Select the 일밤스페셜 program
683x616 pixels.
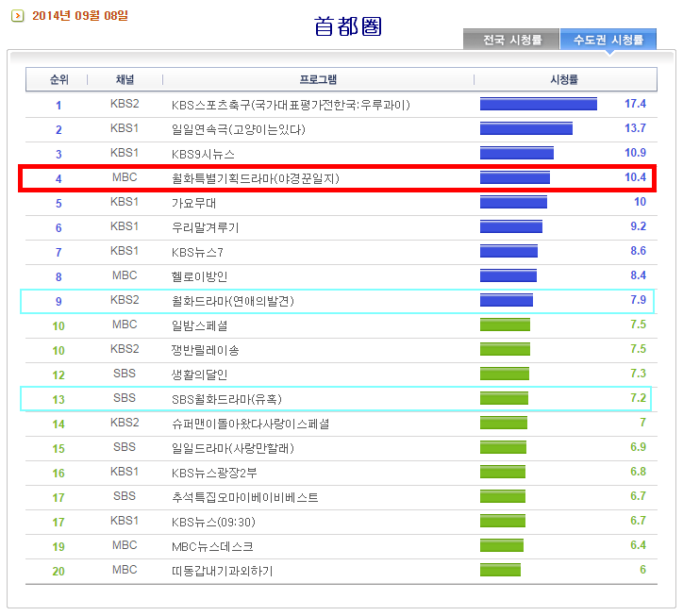[199, 325]
